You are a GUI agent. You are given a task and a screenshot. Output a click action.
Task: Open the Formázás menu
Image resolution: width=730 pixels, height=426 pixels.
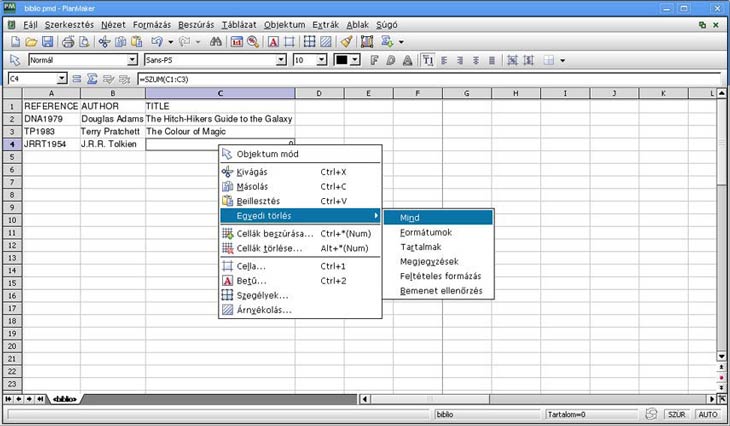click(x=152, y=25)
